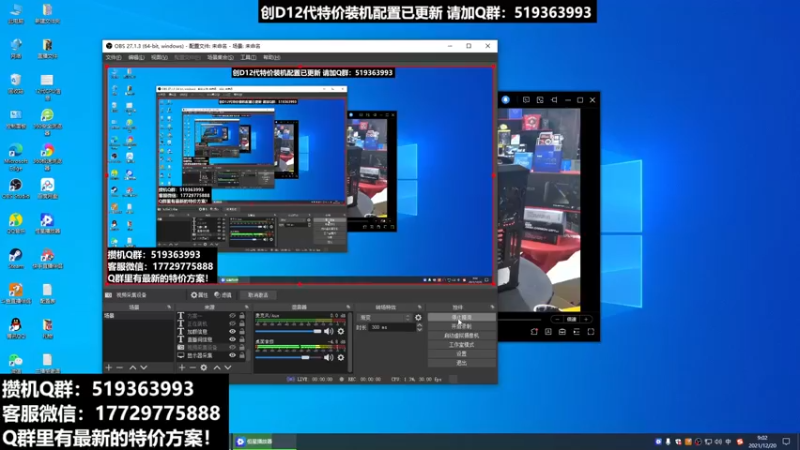Screen dimensions: 800x450
Task: Open transition properties gear beside dropdown
Action: point(418,317)
